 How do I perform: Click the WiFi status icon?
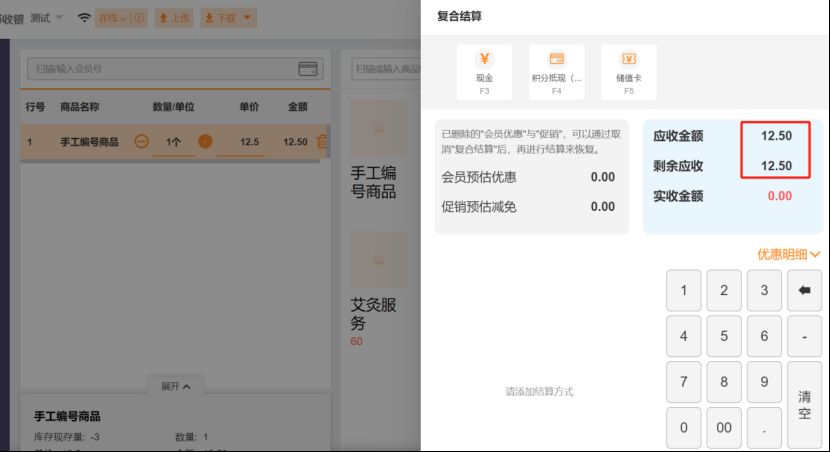pyautogui.click(x=84, y=18)
